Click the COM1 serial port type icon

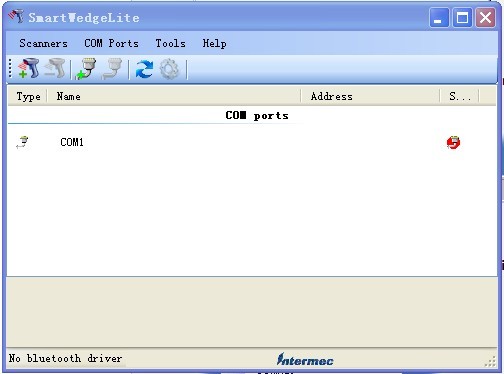pos(22,142)
